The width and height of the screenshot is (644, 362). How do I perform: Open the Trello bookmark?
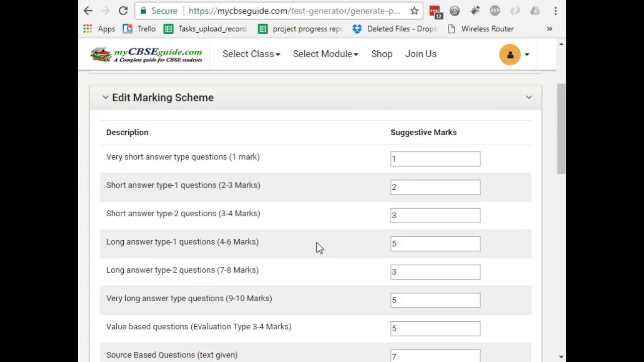point(139,29)
